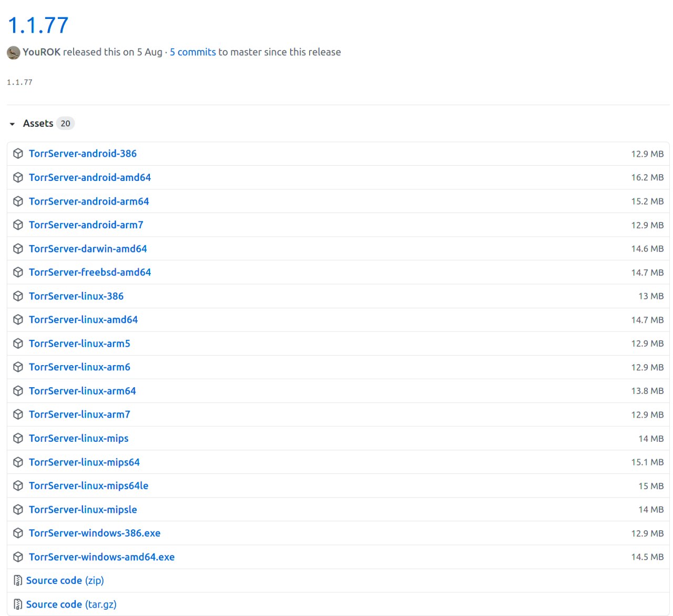The height and width of the screenshot is (616, 673).
Task: Click package icon beside TorrServer-linux-arm7
Action: [18, 415]
